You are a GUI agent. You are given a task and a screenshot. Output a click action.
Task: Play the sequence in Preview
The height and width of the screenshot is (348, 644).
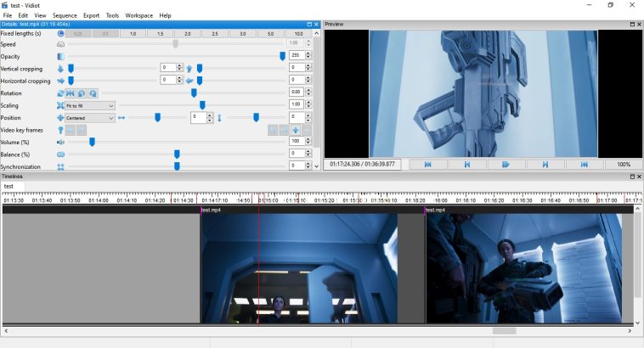tap(506, 164)
